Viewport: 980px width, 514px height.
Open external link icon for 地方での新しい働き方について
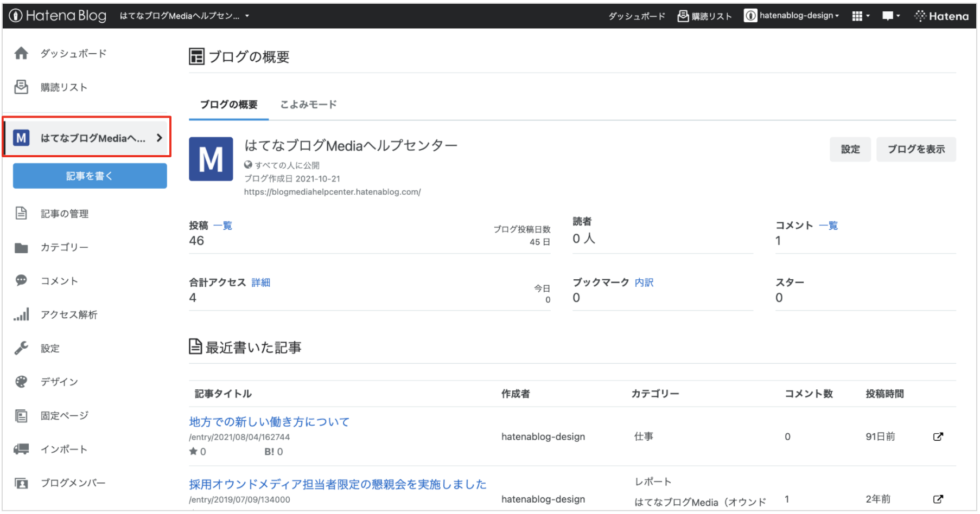tap(938, 436)
